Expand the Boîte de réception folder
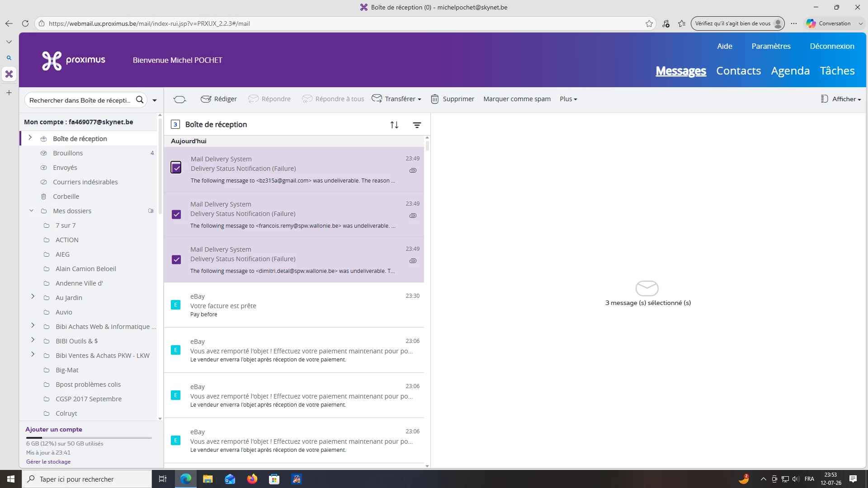 click(30, 137)
